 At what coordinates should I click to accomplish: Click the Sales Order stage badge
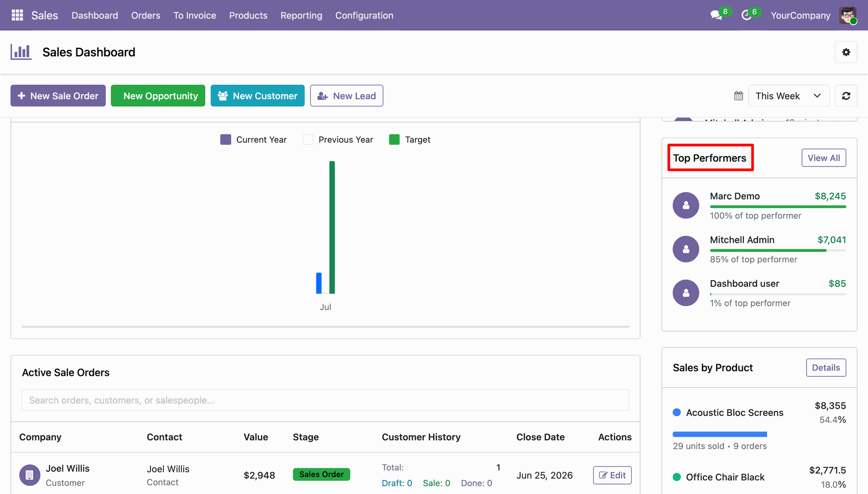tap(321, 475)
